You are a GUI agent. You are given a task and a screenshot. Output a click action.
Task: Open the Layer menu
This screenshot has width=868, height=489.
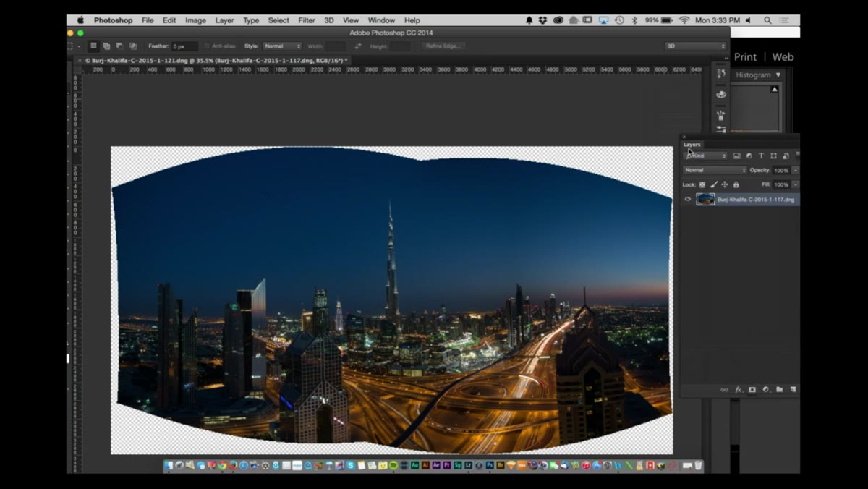[224, 20]
